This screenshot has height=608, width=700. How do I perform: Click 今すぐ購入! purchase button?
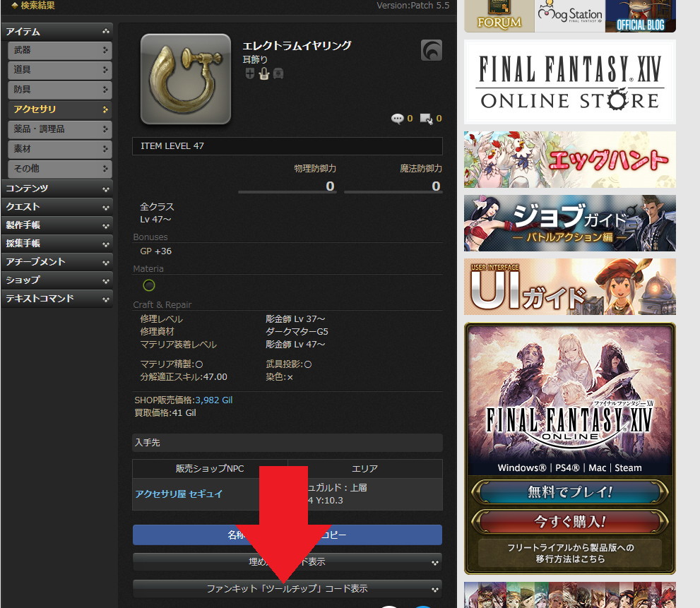569,522
